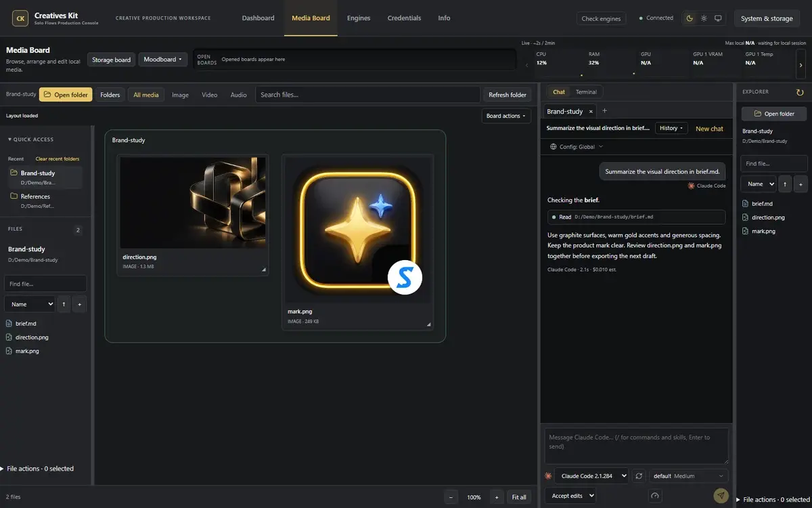
Task: Click in the Search files field
Action: 367,95
